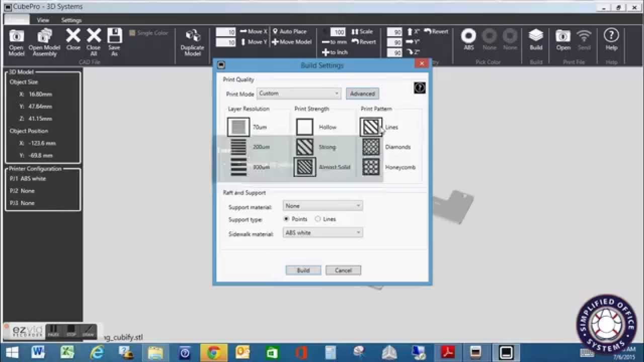The image size is (644, 362).
Task: Select 200um layer resolution
Action: pyautogui.click(x=238, y=147)
